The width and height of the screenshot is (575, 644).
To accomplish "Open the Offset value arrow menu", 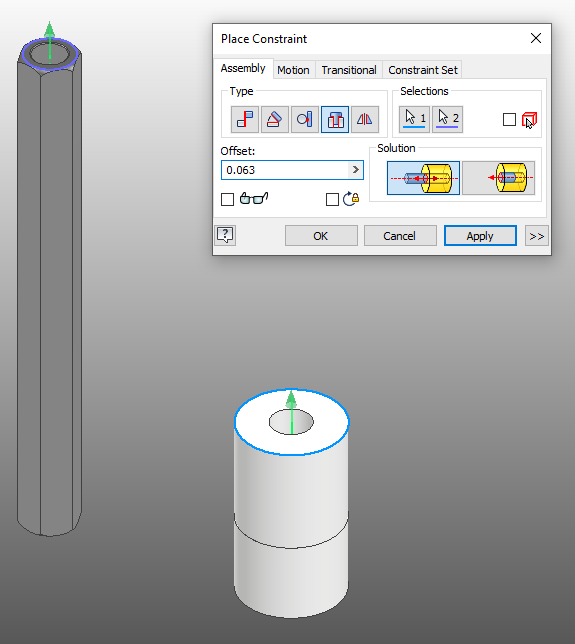I will click(355, 170).
